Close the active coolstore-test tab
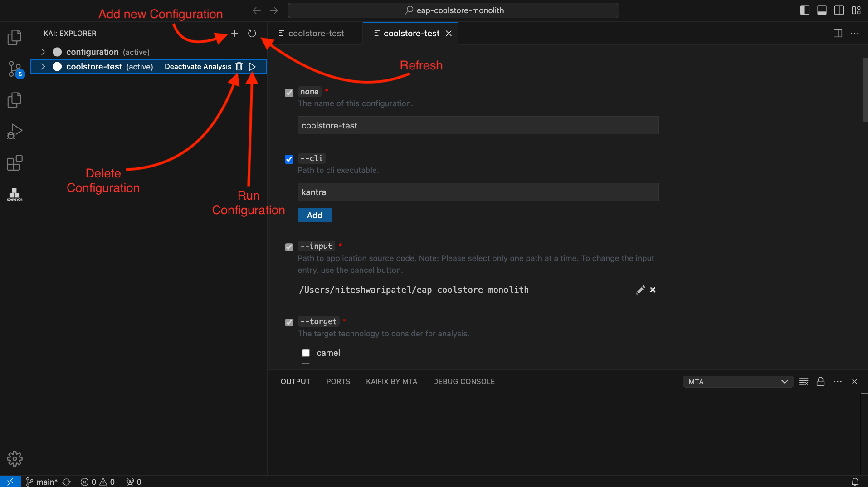Screen dimensions: 868x487 [x=449, y=33]
